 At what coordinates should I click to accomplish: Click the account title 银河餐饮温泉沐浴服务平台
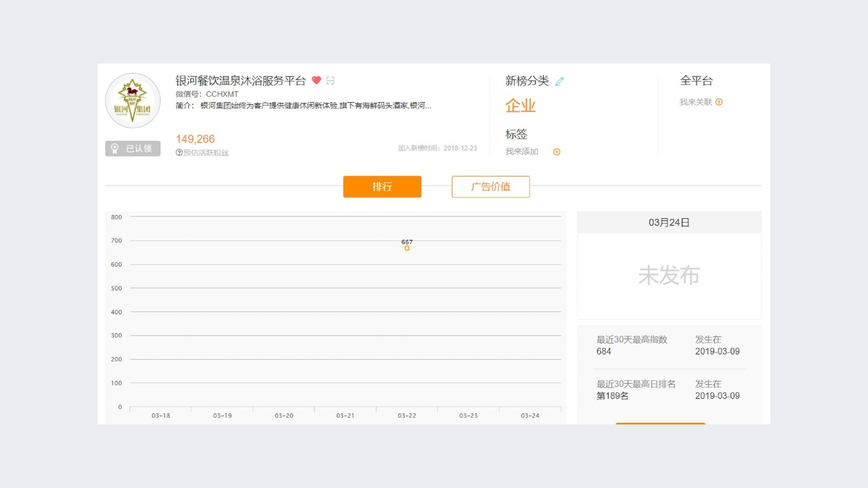click(240, 80)
